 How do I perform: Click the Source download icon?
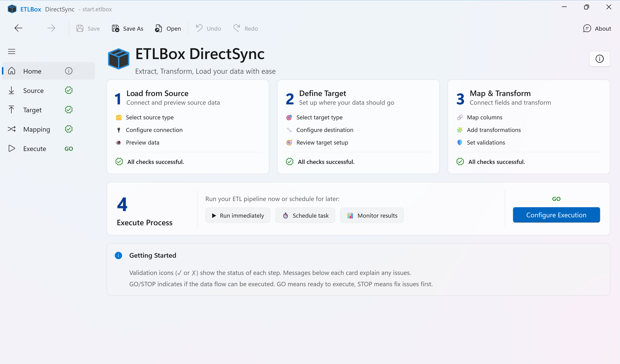click(11, 90)
